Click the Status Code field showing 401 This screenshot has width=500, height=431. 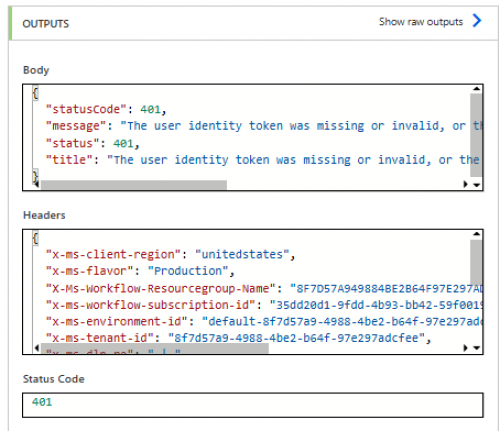coord(253,405)
